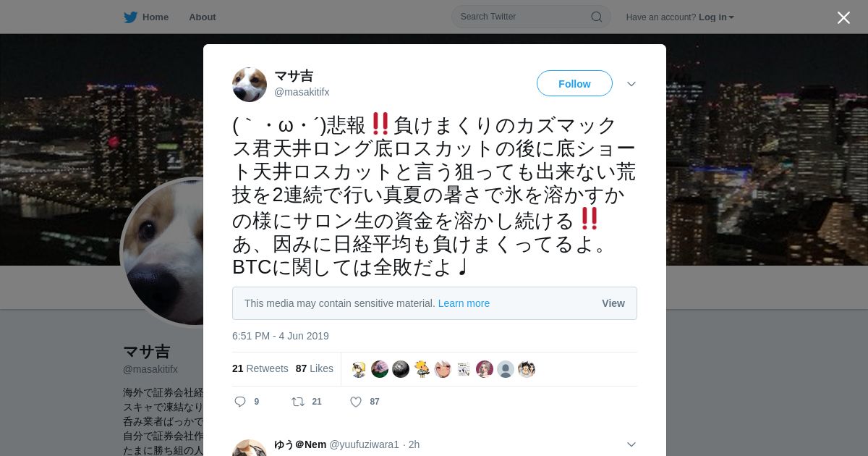Image resolution: width=868 pixels, height=456 pixels.
Task: Expand options chevron on ゆう@Nem reply
Action: pos(631,444)
